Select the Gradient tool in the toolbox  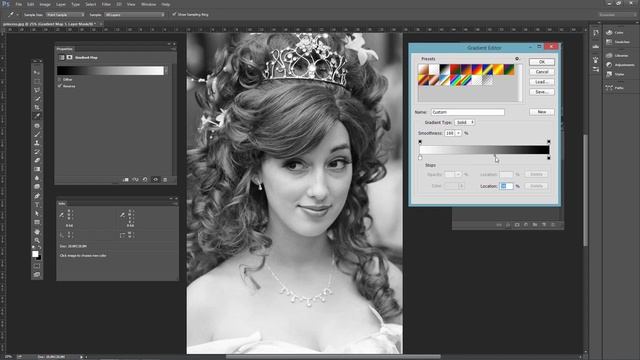point(37,169)
